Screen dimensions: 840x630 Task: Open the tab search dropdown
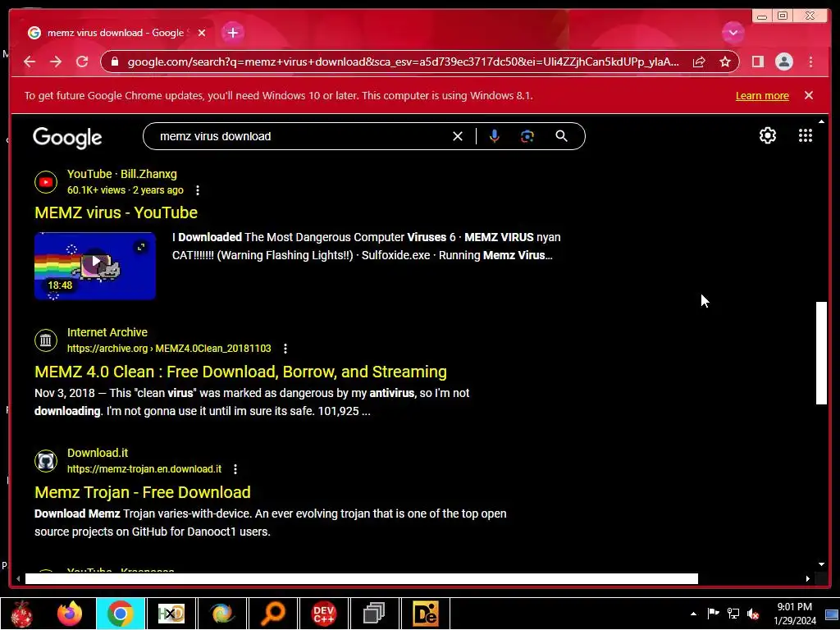[733, 33]
